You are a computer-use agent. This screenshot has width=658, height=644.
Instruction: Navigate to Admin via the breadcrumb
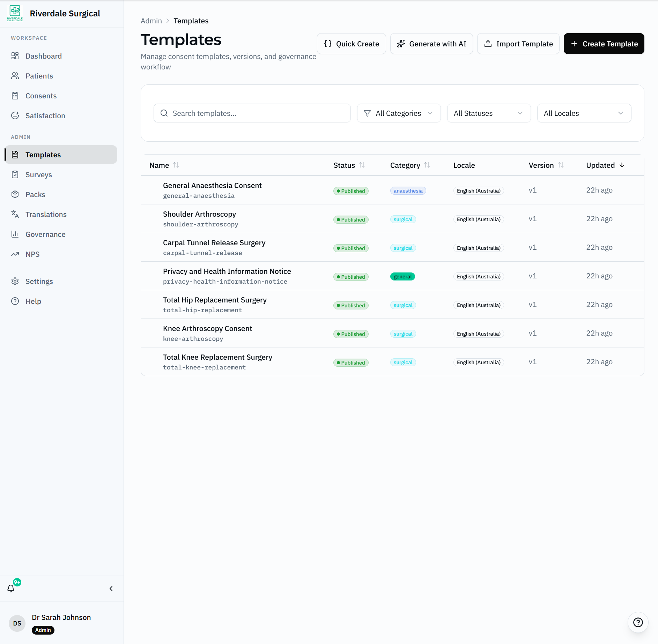pos(151,21)
